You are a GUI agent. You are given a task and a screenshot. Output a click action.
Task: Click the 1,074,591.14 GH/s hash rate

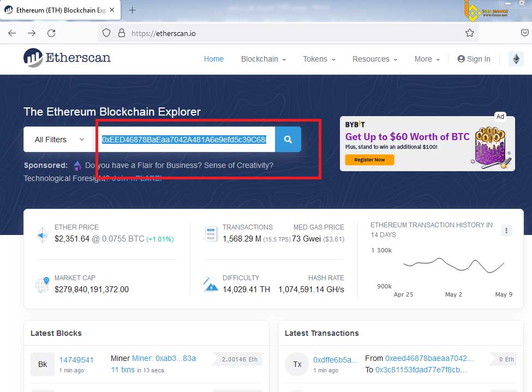tap(311, 290)
